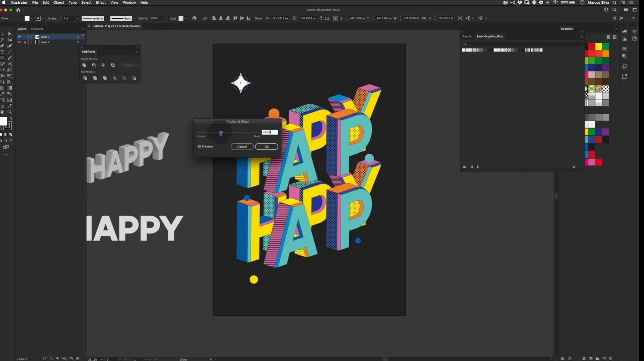The width and height of the screenshot is (644, 361).
Task: Choose the Paintbrush tool
Action: point(10,58)
